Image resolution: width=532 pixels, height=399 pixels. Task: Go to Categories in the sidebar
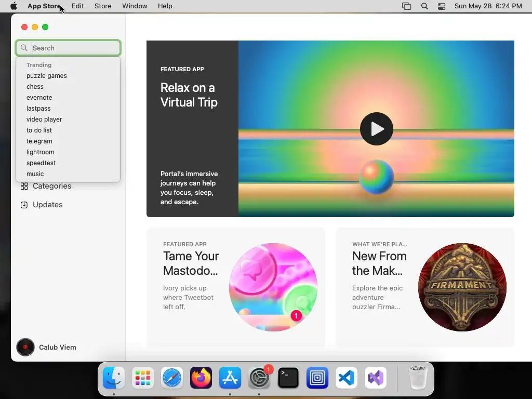(52, 186)
